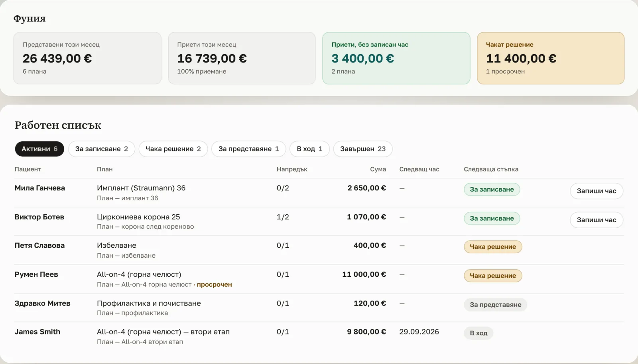Click the 1/2 progress value
The height and width of the screenshot is (364, 638).
point(283,217)
